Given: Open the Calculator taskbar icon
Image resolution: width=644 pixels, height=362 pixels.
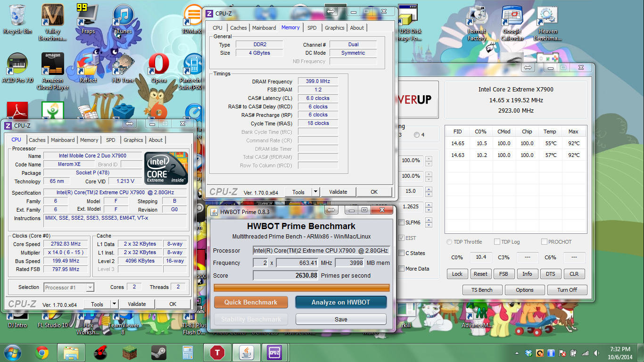Looking at the screenshot, I should point(188,352).
